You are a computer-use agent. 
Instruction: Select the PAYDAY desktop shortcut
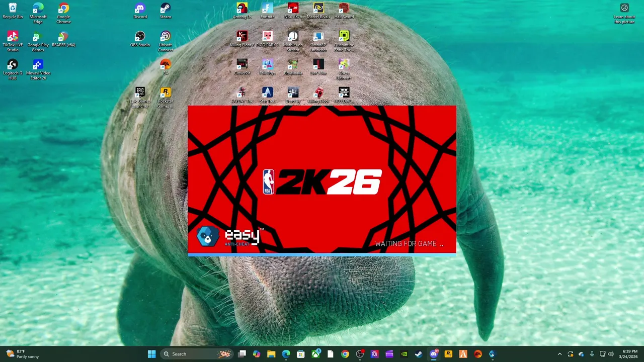pos(242,96)
